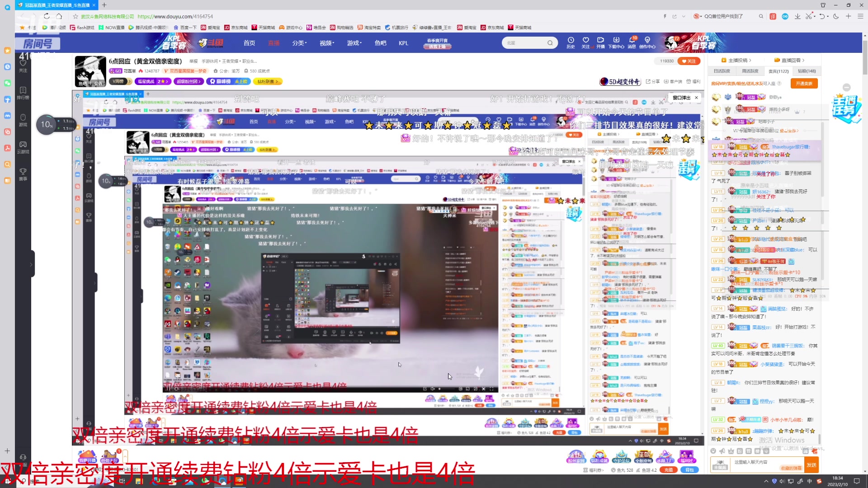Expand the 视频 navigation dropdown

(x=327, y=43)
